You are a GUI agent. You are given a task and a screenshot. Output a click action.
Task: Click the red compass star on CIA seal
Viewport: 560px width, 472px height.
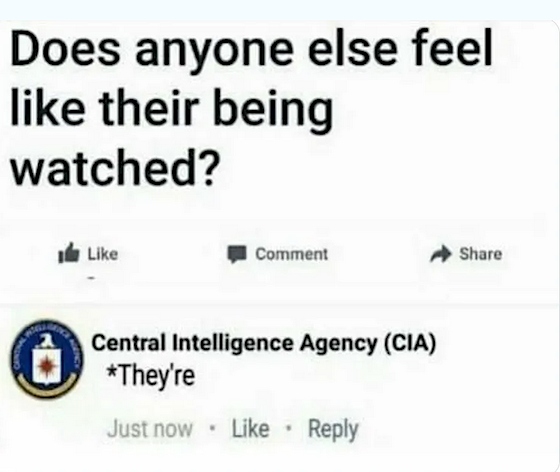[x=46, y=365]
